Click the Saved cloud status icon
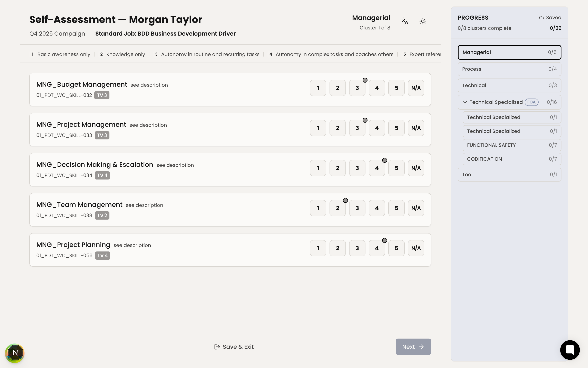588x368 pixels. (x=541, y=18)
